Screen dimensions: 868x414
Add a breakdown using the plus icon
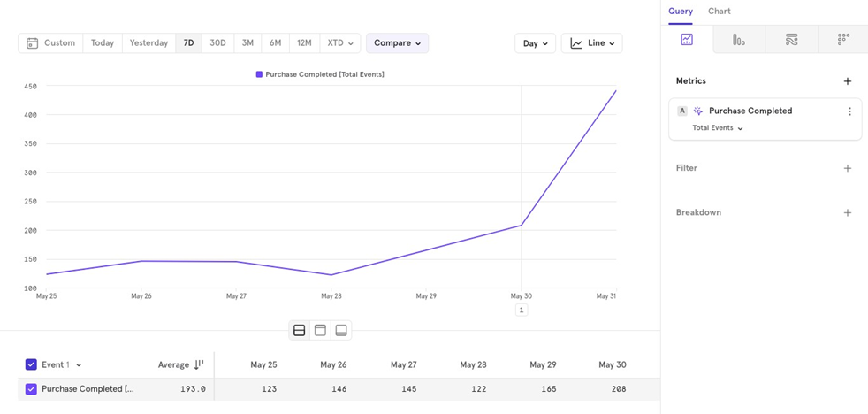tap(847, 212)
